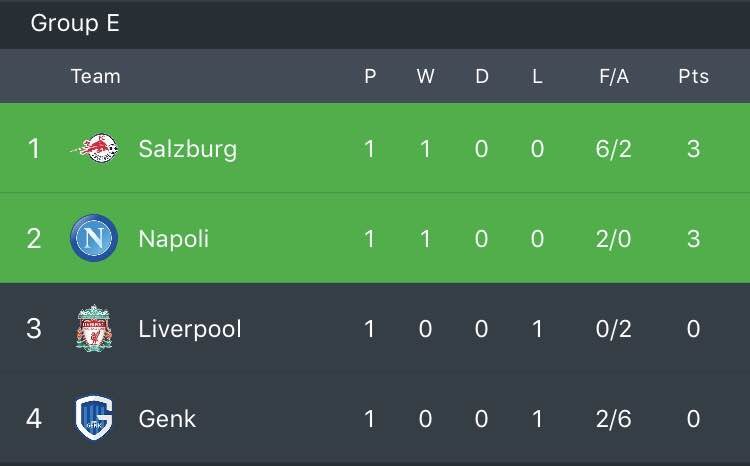Image resolution: width=750 pixels, height=466 pixels.
Task: Click Napoli's 2/0 goals value
Action: pos(614,238)
